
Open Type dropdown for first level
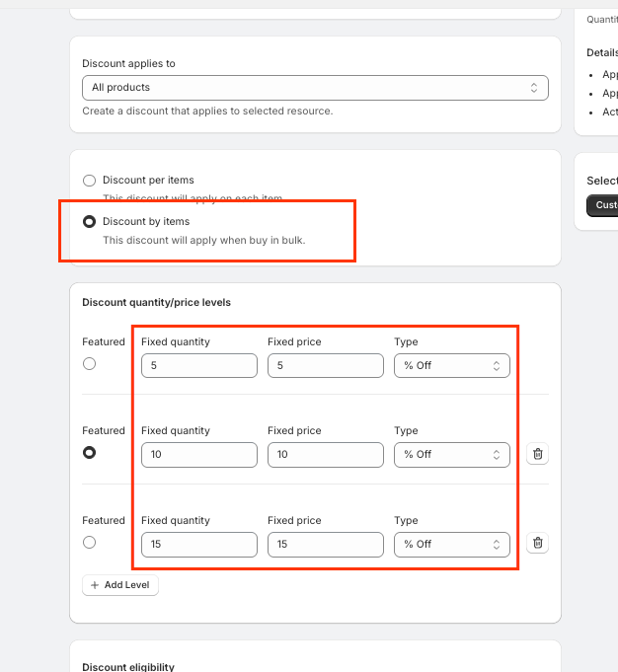pyautogui.click(x=452, y=366)
